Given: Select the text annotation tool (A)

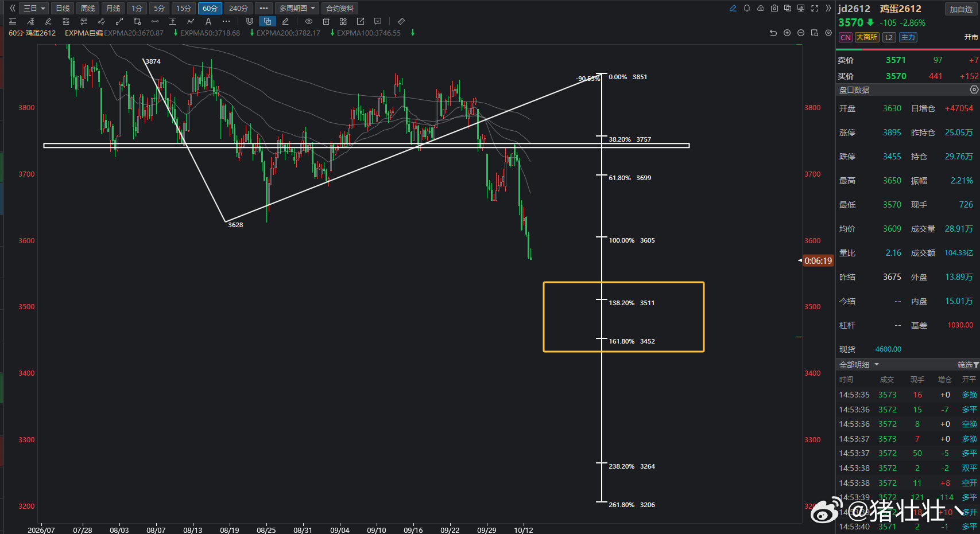Looking at the screenshot, I should click(x=208, y=21).
